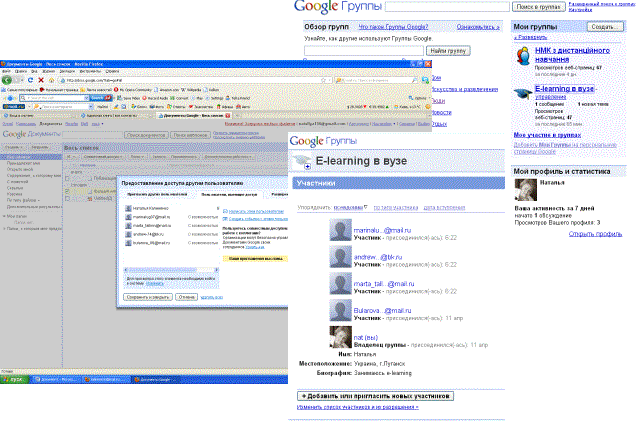636x421 pixels.
Task: Open the Справка menu in Firefox
Action: tap(112, 71)
